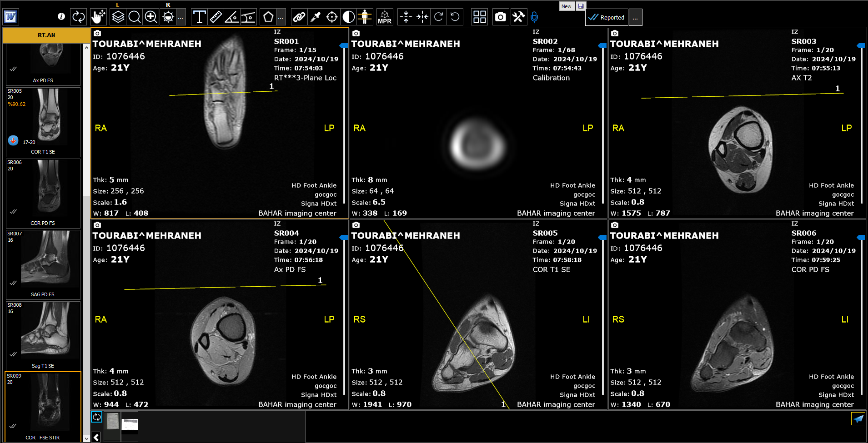Click SR001 viewport frame slider handle

(x=344, y=45)
